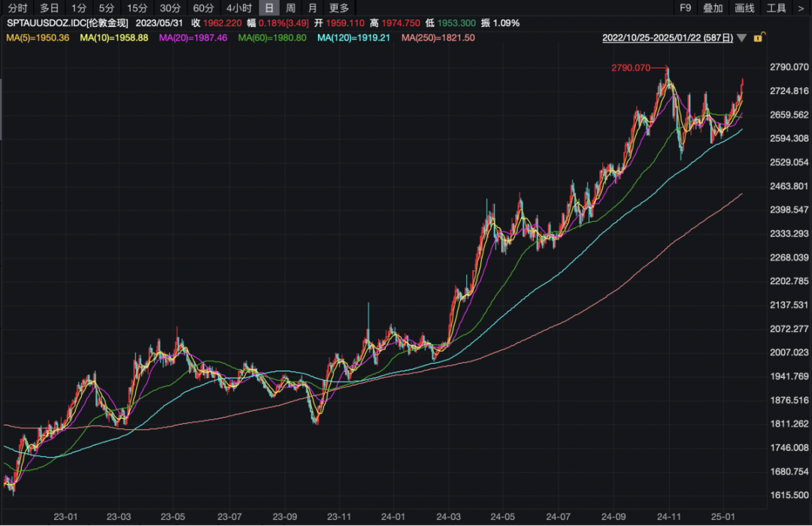Open the 更多 more timeframes menu

339,8
